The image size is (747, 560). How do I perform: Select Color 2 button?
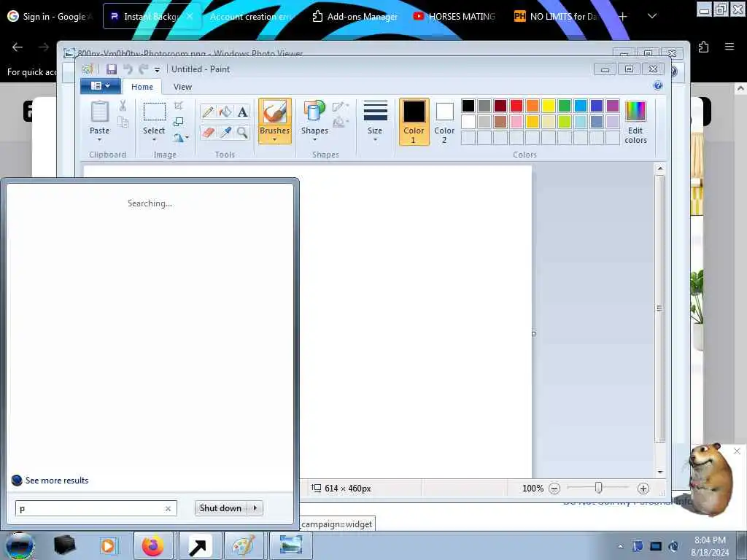[444, 122]
